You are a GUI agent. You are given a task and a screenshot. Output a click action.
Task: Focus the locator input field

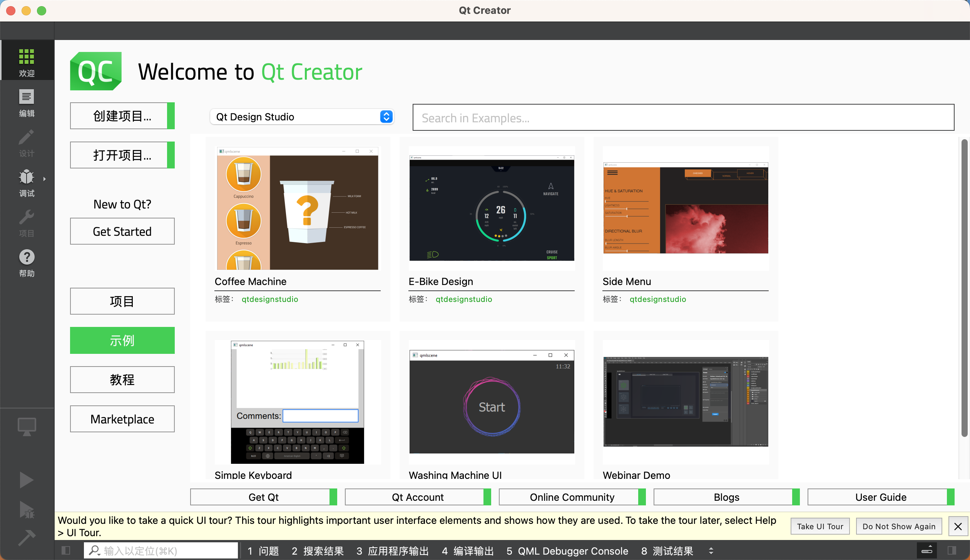point(161,551)
